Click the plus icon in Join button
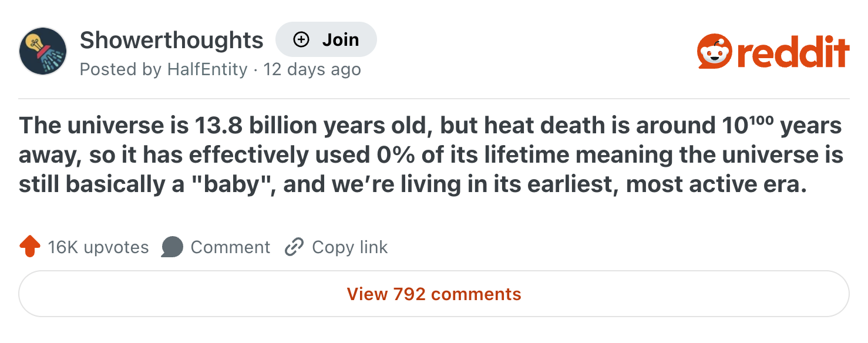868x343 pixels. (x=301, y=40)
